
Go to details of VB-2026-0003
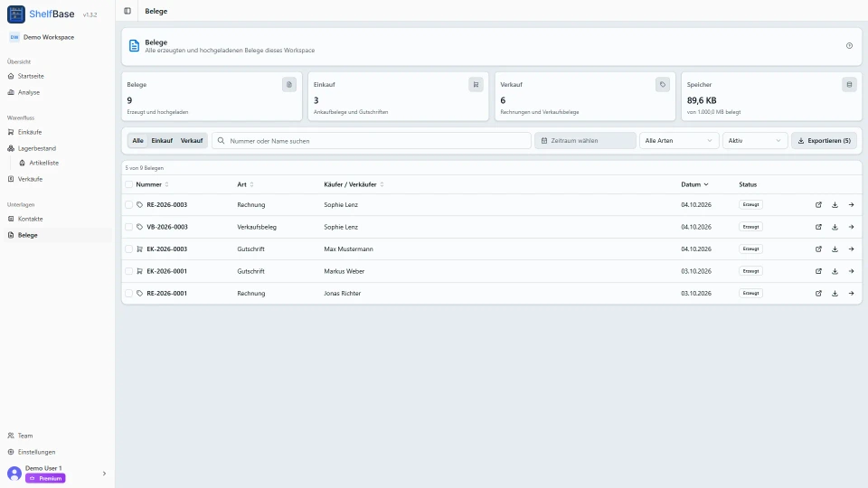[x=852, y=227]
